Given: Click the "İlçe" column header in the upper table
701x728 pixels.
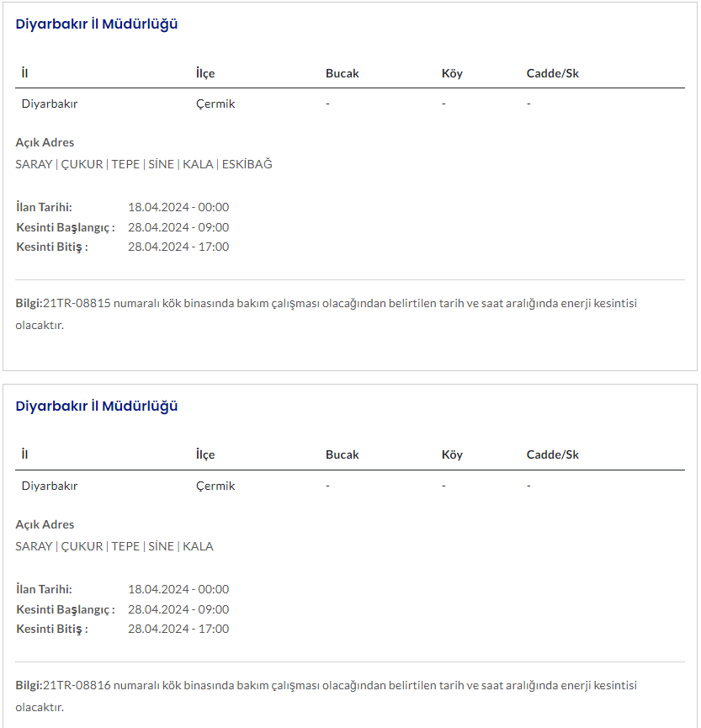Looking at the screenshot, I should pos(205,73).
